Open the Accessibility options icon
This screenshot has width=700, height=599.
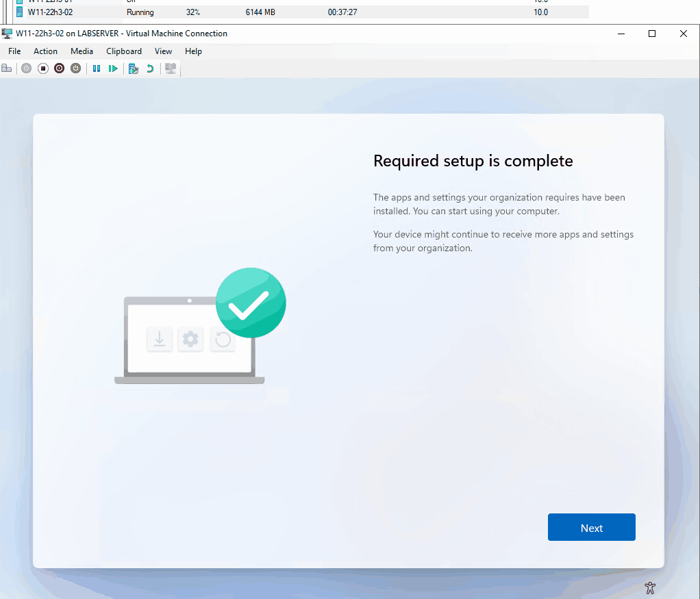pyautogui.click(x=650, y=587)
